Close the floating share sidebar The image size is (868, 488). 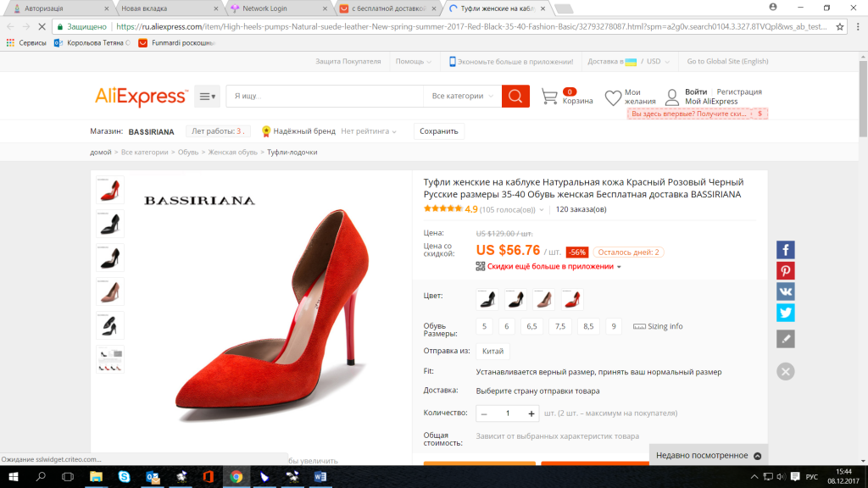(786, 371)
